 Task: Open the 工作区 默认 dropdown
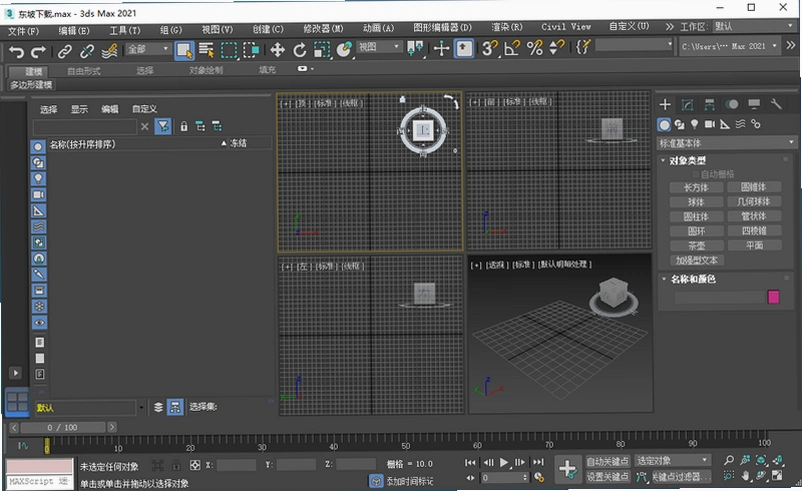pos(753,26)
